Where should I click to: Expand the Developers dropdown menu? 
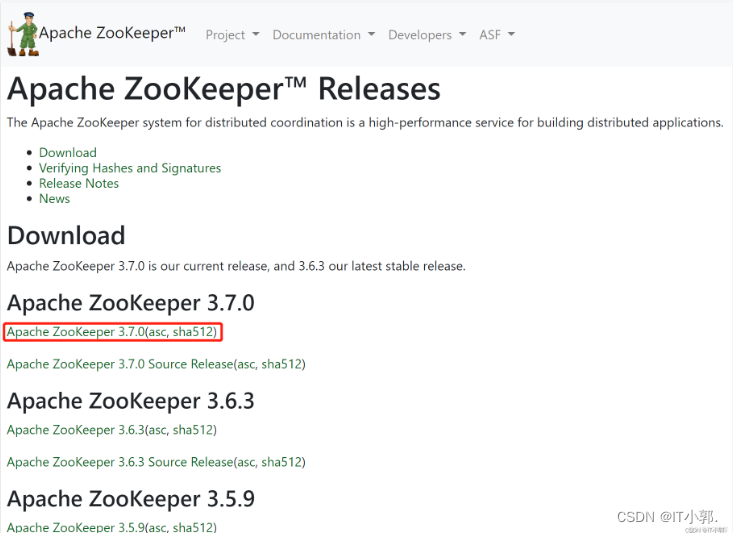pyautogui.click(x=427, y=35)
